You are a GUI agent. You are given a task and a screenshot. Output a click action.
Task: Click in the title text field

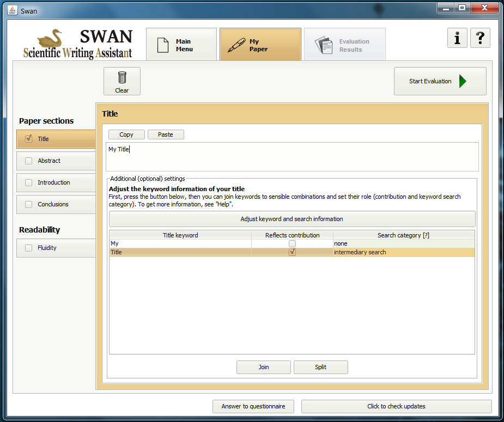coord(292,157)
